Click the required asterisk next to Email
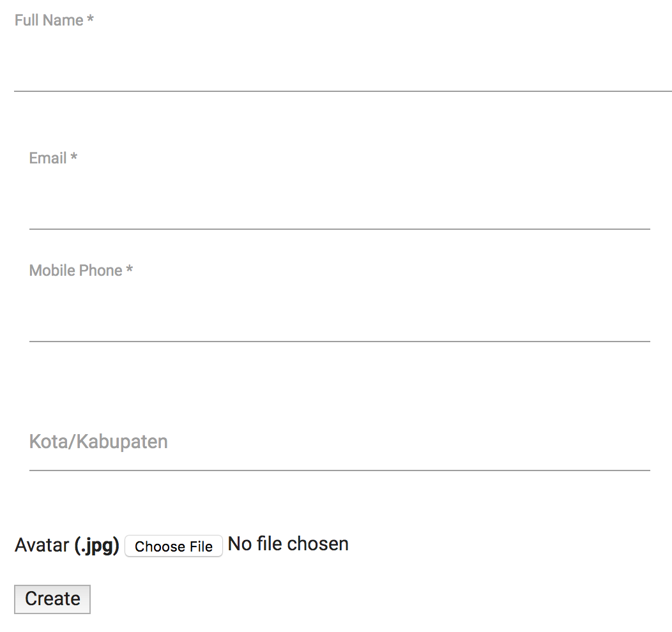672x632 pixels. (74, 158)
